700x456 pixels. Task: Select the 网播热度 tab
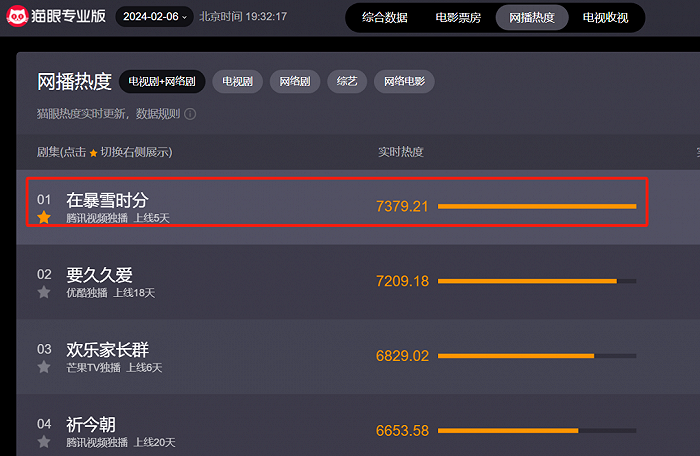pos(532,17)
